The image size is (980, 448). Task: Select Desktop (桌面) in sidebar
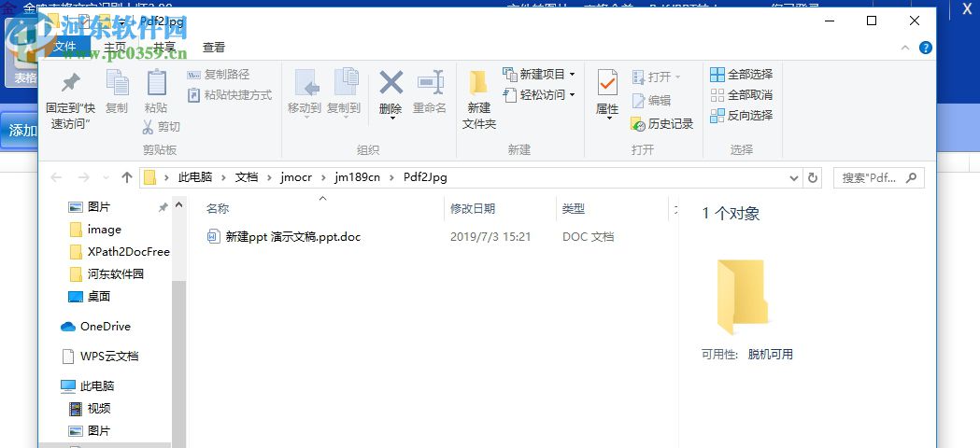coord(90,296)
